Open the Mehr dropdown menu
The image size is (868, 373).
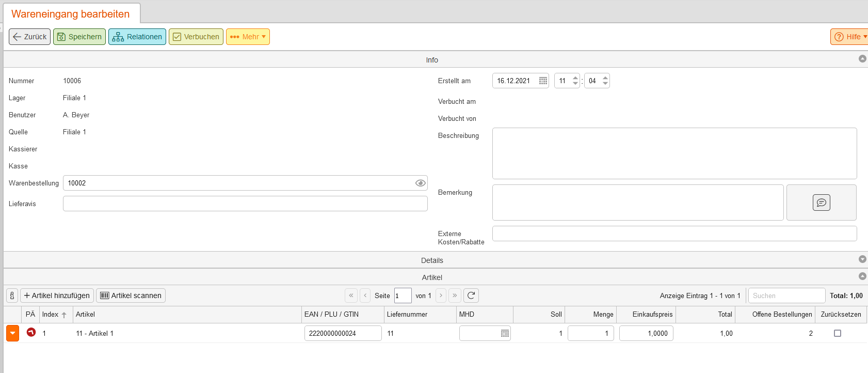[248, 37]
